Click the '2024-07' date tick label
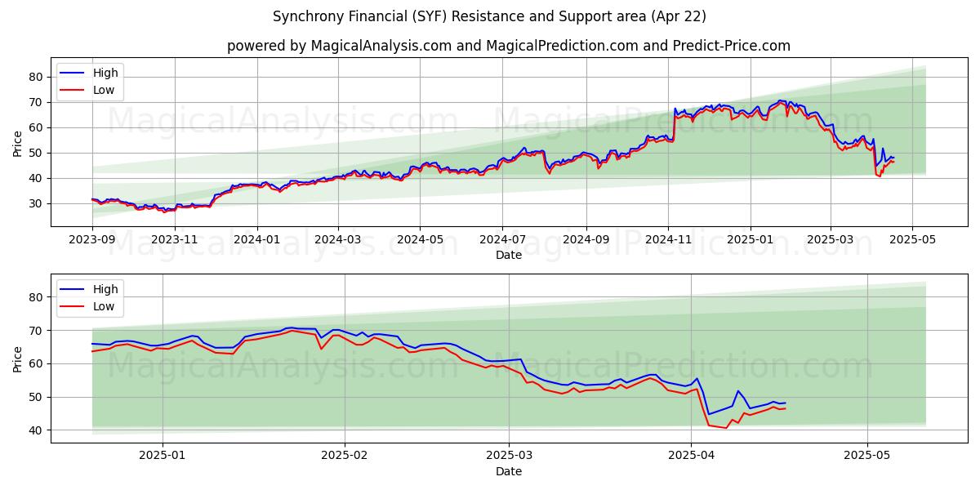 click(502, 239)
